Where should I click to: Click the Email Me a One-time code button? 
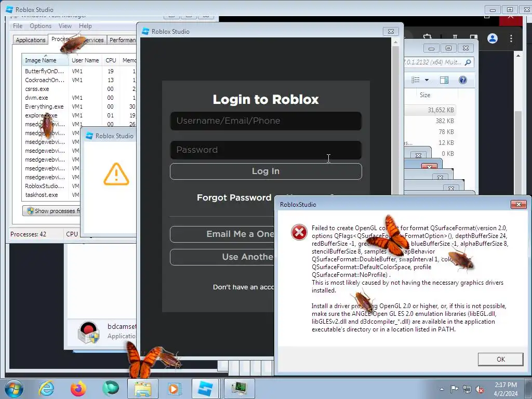(222, 234)
